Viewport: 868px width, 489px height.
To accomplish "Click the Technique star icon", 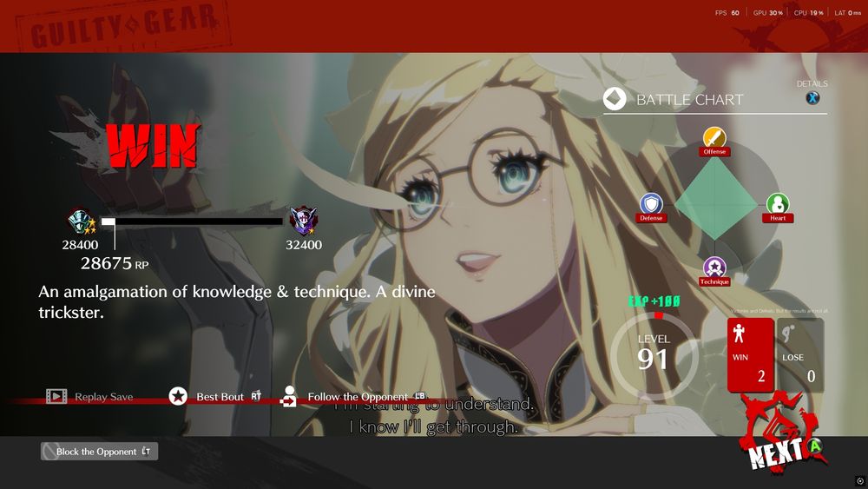I will 714,268.
